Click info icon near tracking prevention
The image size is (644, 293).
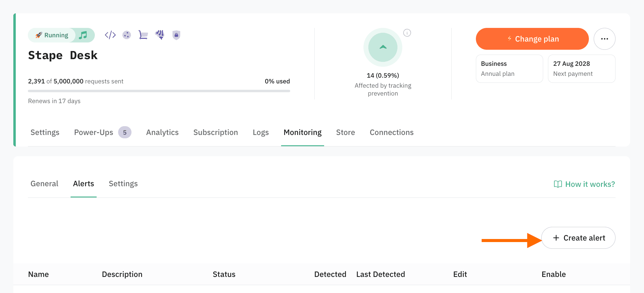pyautogui.click(x=407, y=33)
